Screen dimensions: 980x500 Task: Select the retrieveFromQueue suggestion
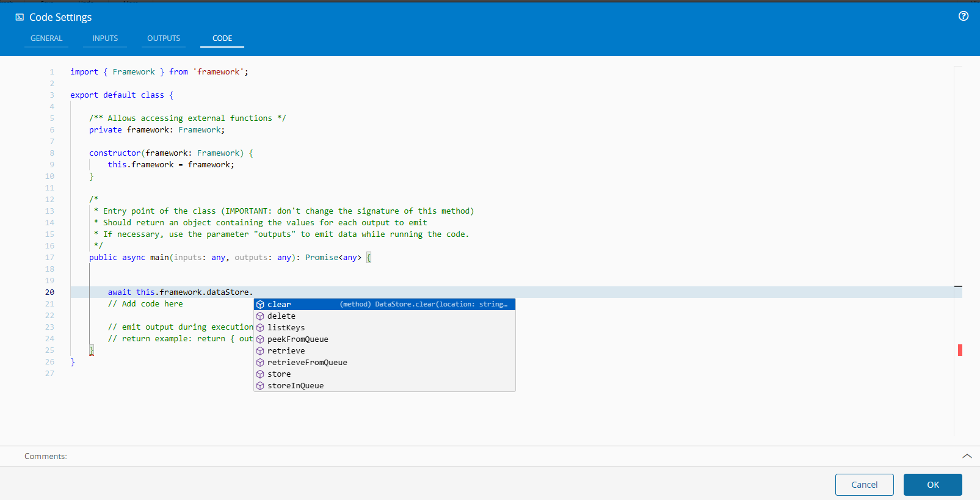click(385, 363)
